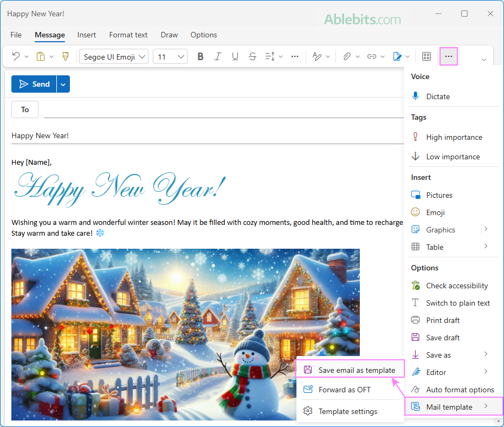Click the To recipients button
The image size is (504, 427).
tap(25, 109)
